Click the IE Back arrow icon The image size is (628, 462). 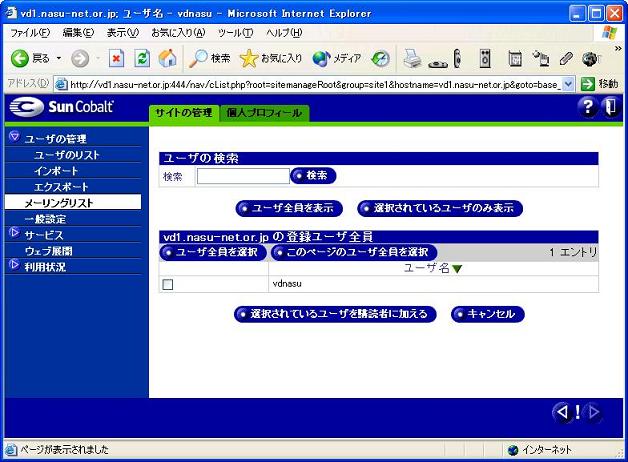pos(19,59)
